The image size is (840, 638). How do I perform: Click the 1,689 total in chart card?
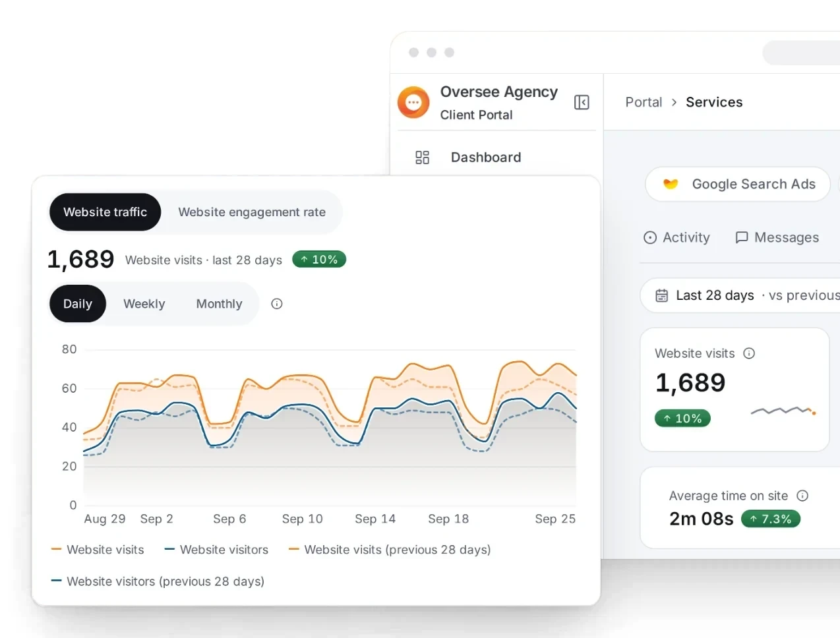(x=80, y=260)
